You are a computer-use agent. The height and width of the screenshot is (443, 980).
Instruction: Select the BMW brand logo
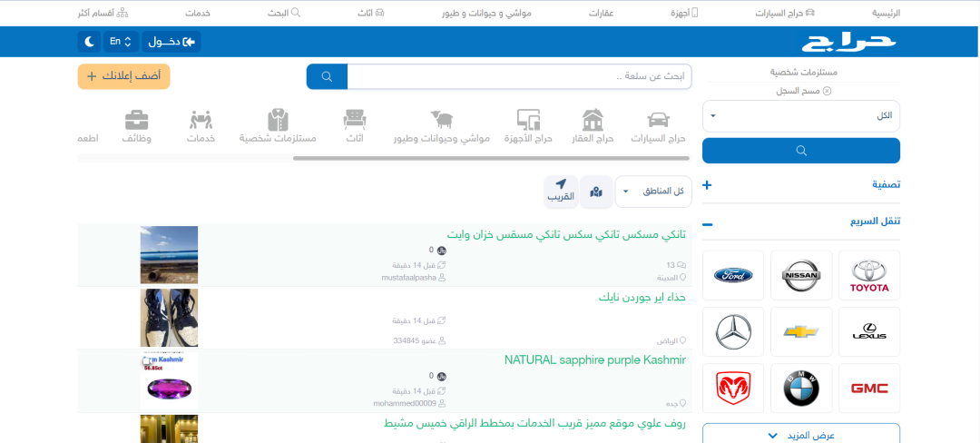click(801, 388)
